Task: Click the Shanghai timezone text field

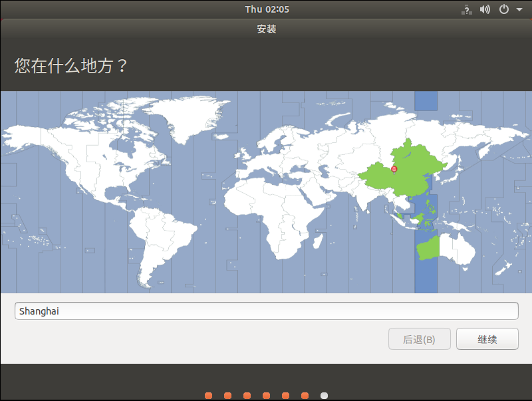Action: coord(267,311)
